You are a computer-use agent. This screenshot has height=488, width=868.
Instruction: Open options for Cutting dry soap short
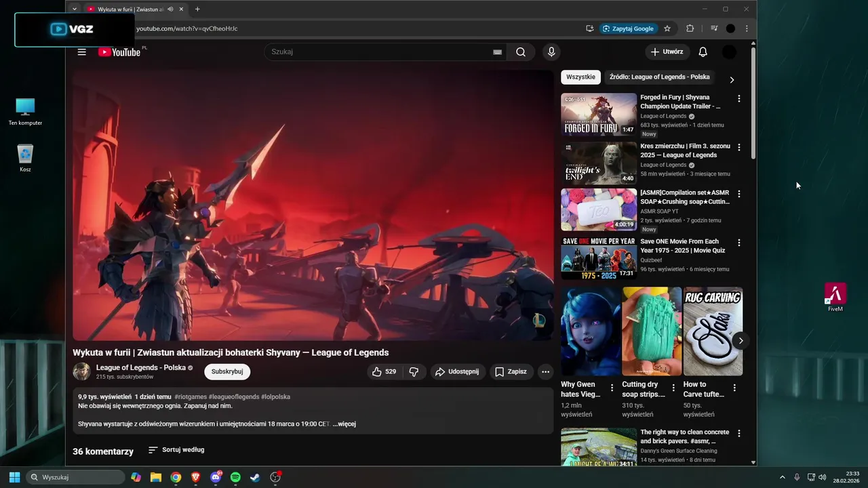click(673, 388)
